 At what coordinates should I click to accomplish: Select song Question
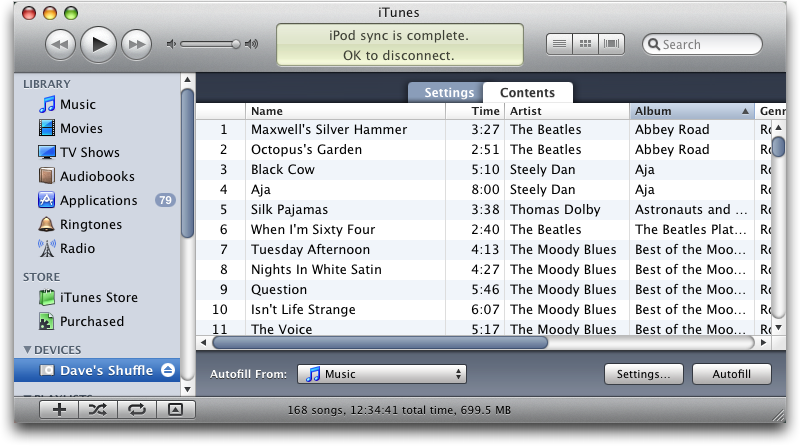[x=279, y=289]
